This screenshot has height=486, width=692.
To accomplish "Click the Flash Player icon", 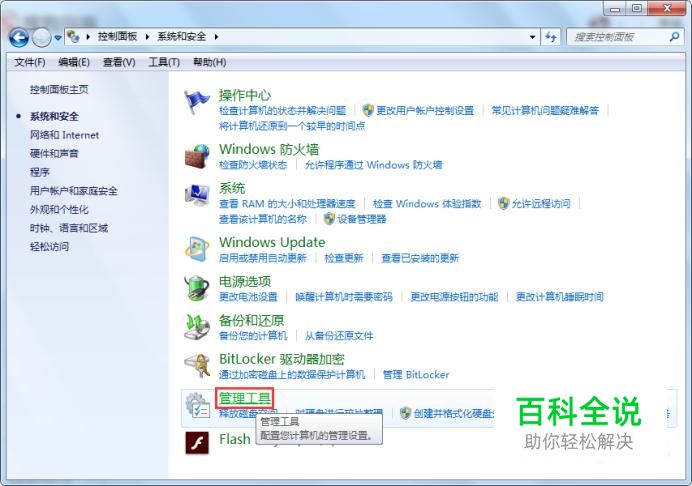I will pyautogui.click(x=197, y=443).
